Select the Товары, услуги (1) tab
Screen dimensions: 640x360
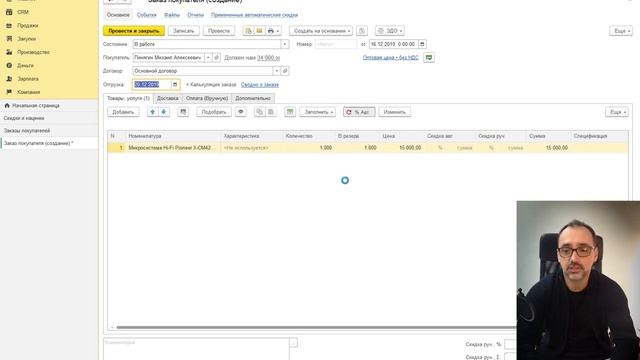[128, 98]
